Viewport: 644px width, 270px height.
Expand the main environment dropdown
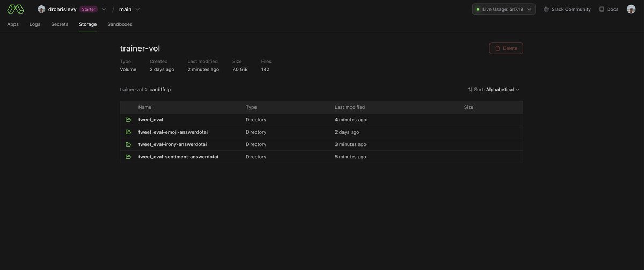137,9
